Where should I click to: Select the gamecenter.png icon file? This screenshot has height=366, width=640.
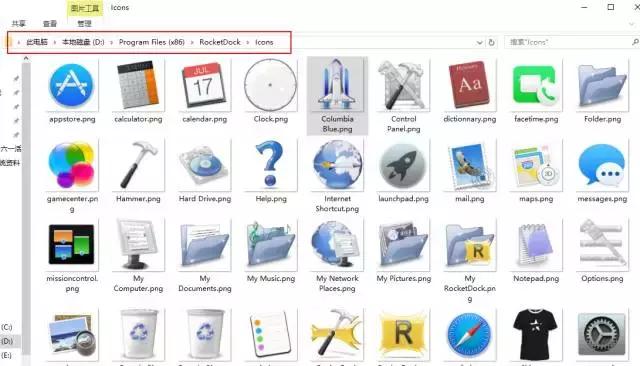[72, 175]
